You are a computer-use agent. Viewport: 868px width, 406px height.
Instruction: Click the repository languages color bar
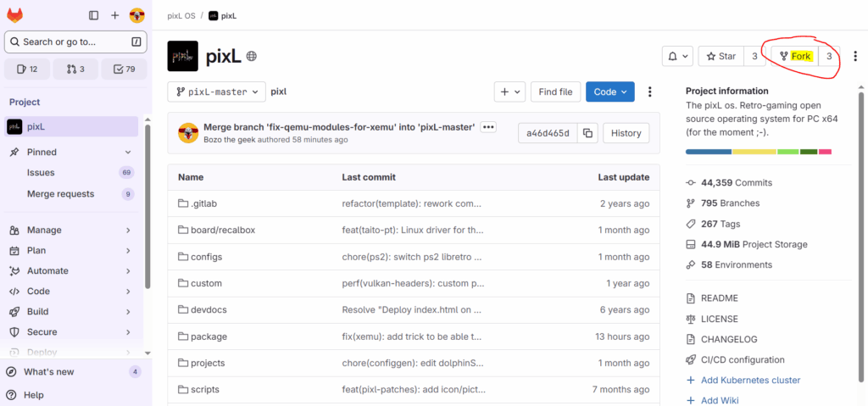point(758,152)
